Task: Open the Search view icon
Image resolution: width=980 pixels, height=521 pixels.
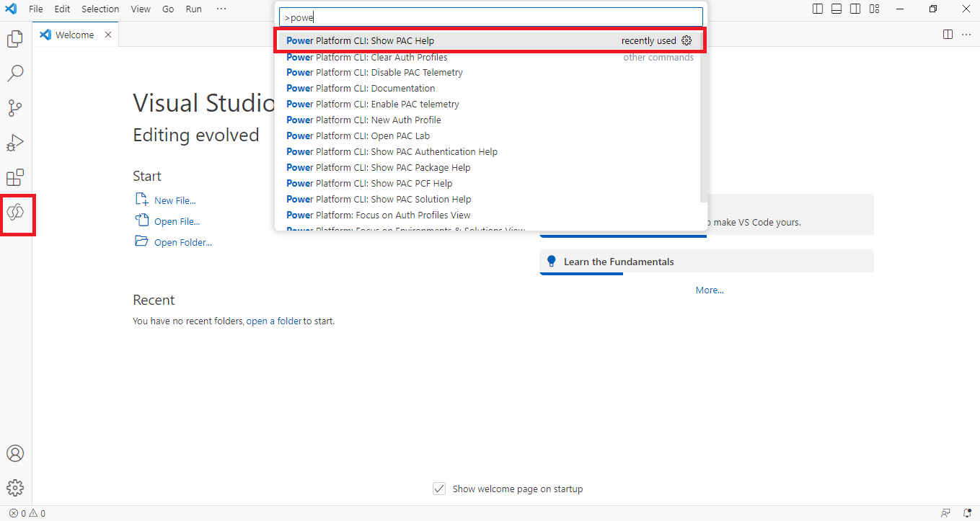Action: point(15,74)
